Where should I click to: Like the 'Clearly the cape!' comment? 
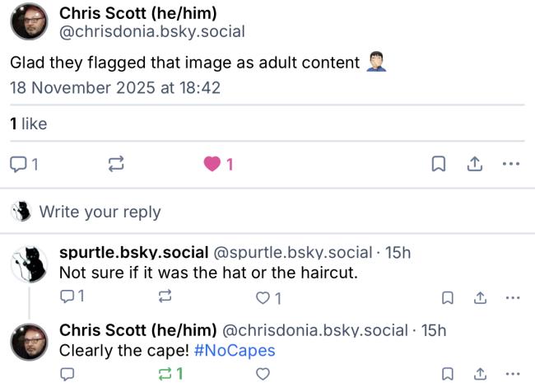[263, 375]
